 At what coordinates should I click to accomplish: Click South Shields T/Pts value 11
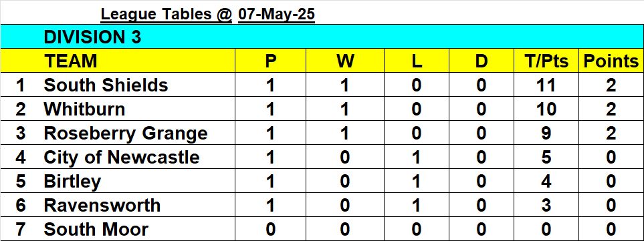point(546,85)
